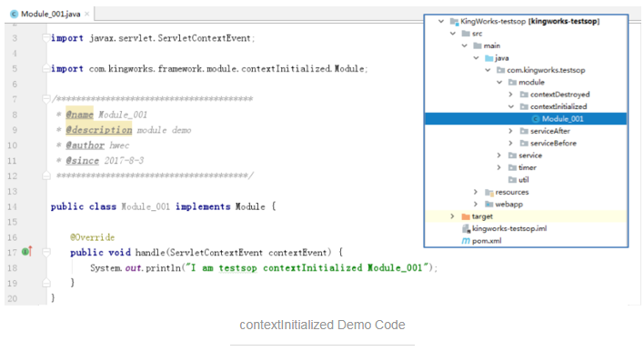Click the contextDestroyed package icon
This screenshot has width=644, height=351.
524,95
